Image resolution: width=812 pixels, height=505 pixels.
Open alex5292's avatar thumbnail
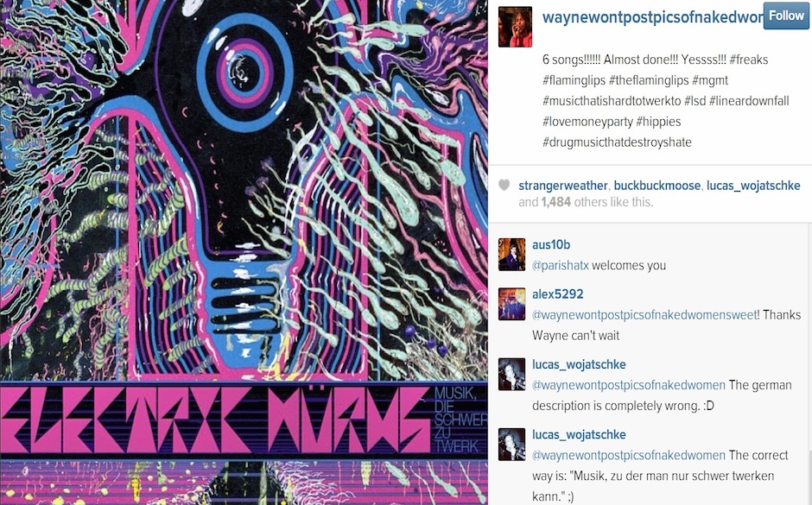point(511,304)
